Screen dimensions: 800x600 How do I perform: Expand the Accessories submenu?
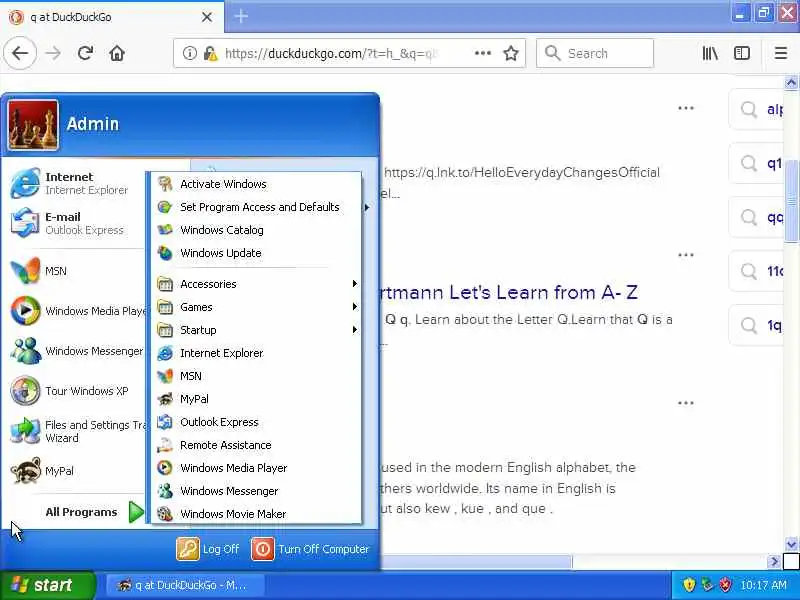pyautogui.click(x=256, y=284)
